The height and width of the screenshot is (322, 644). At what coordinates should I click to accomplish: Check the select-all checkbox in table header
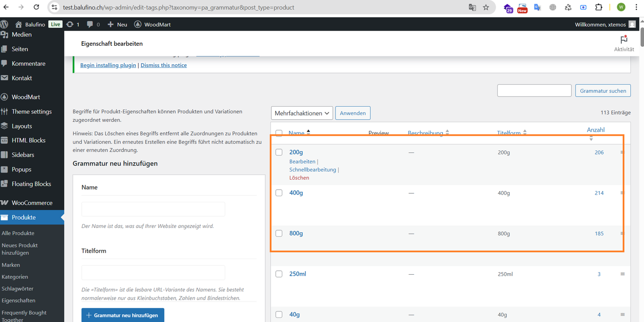pos(279,133)
